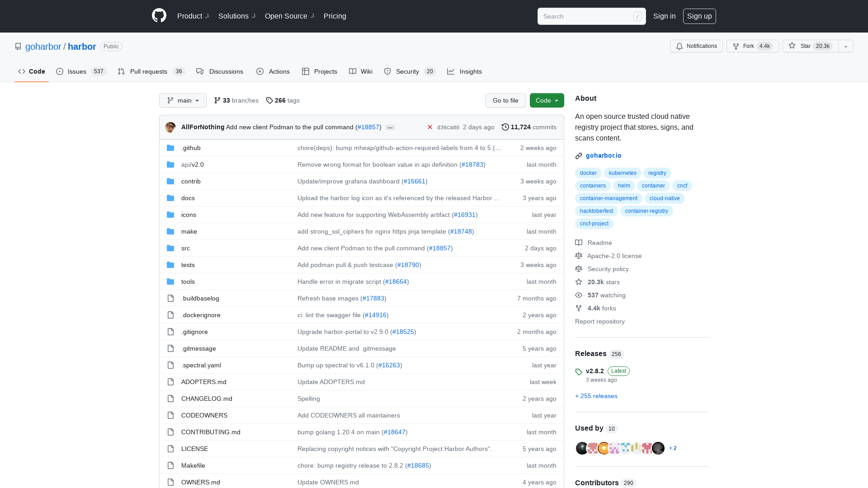Click the Notifications button
Image resolution: width=868 pixels, height=488 pixels.
696,46
